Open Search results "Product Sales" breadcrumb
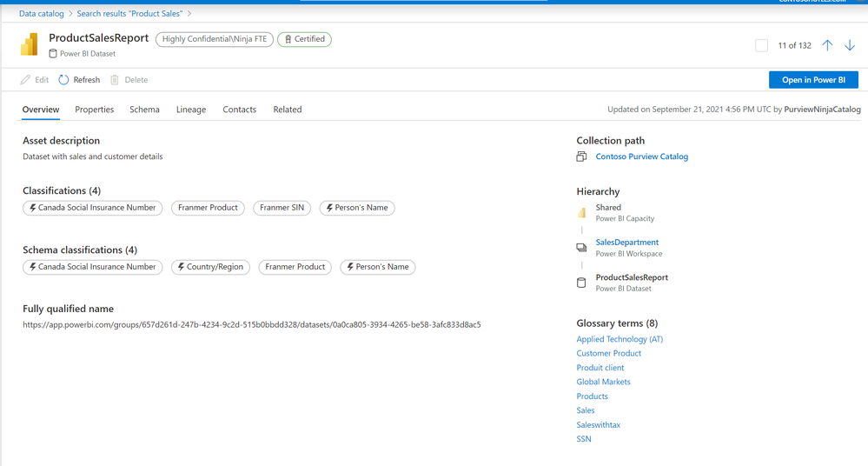Viewport: 868px width, 466px height. (129, 13)
